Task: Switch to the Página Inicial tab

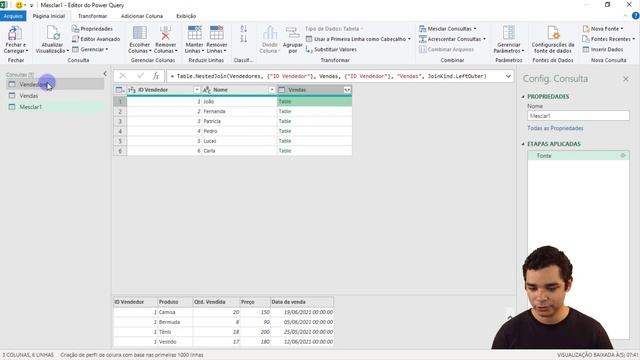Action: (49, 16)
